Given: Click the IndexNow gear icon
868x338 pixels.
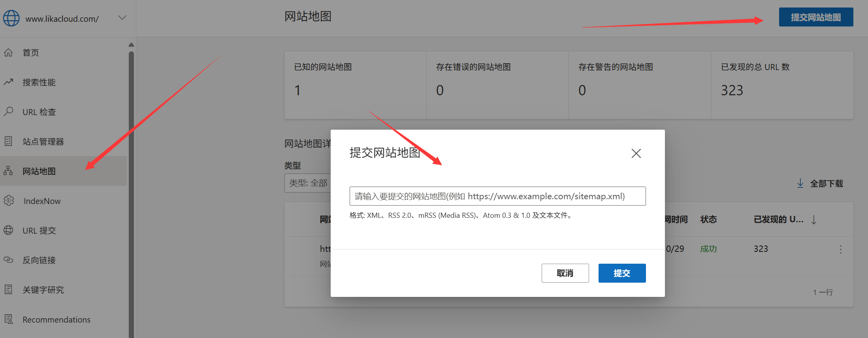Looking at the screenshot, I should [x=9, y=201].
